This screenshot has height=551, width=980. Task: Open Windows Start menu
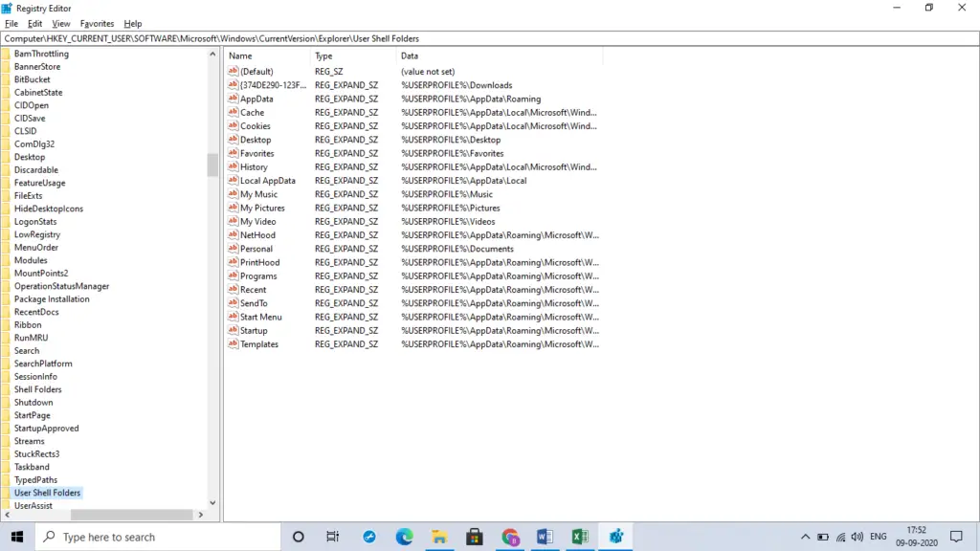17,537
